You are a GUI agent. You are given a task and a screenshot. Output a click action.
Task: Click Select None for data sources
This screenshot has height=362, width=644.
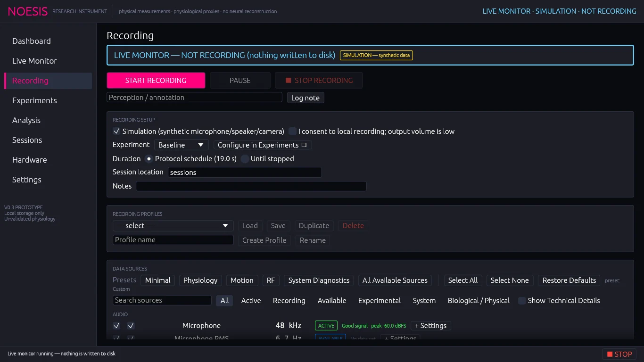tap(510, 280)
